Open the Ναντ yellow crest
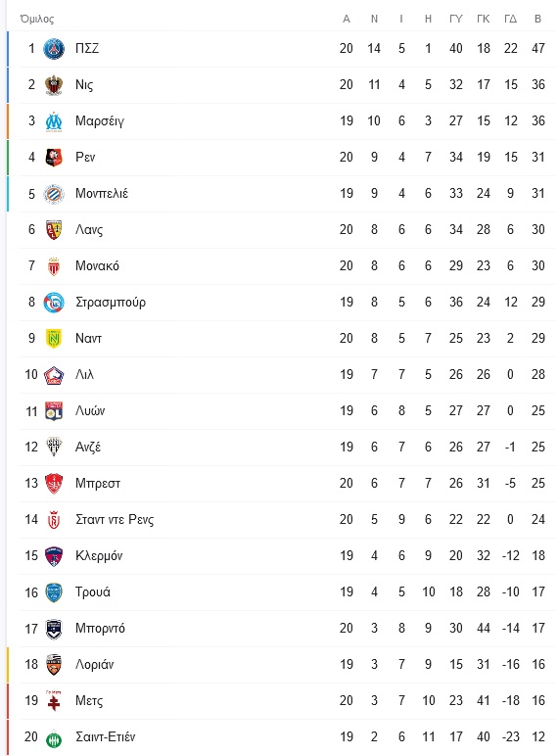The height and width of the screenshot is (756, 559). coord(54,339)
